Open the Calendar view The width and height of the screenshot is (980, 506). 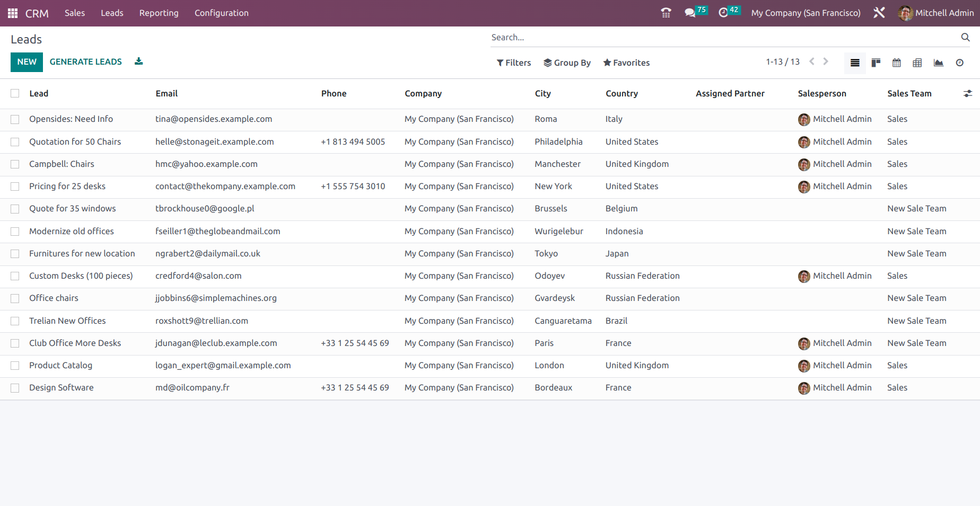pyautogui.click(x=896, y=63)
